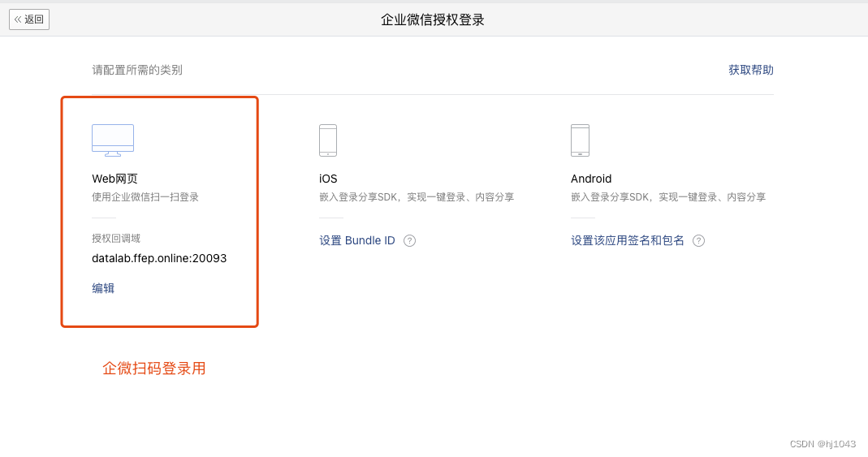Click help icon next to 签名和包名
868x457 pixels.
pos(698,240)
